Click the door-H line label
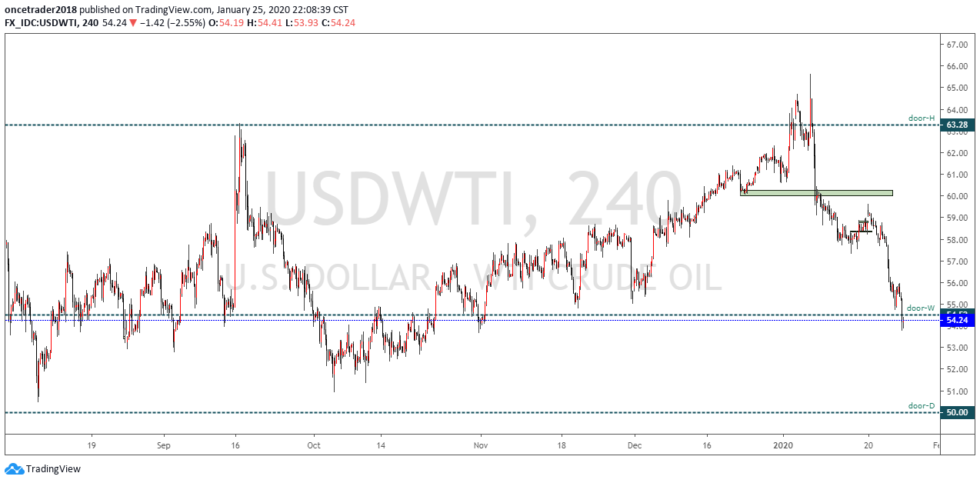The width and height of the screenshot is (980, 483). (x=922, y=118)
